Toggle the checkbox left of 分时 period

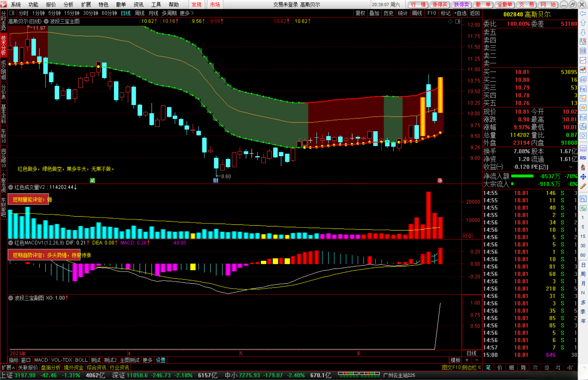tap(12, 13)
